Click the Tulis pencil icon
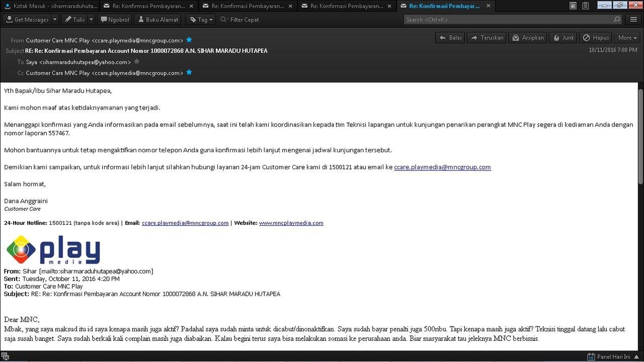This screenshot has height=362, width=644. (x=67, y=20)
